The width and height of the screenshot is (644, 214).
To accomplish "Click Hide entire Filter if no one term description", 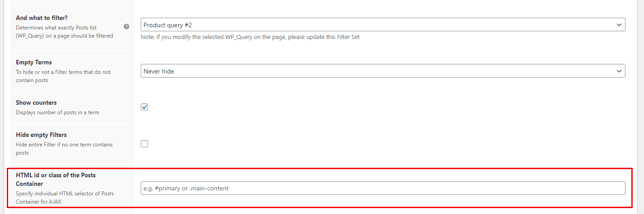I will pos(64,149).
